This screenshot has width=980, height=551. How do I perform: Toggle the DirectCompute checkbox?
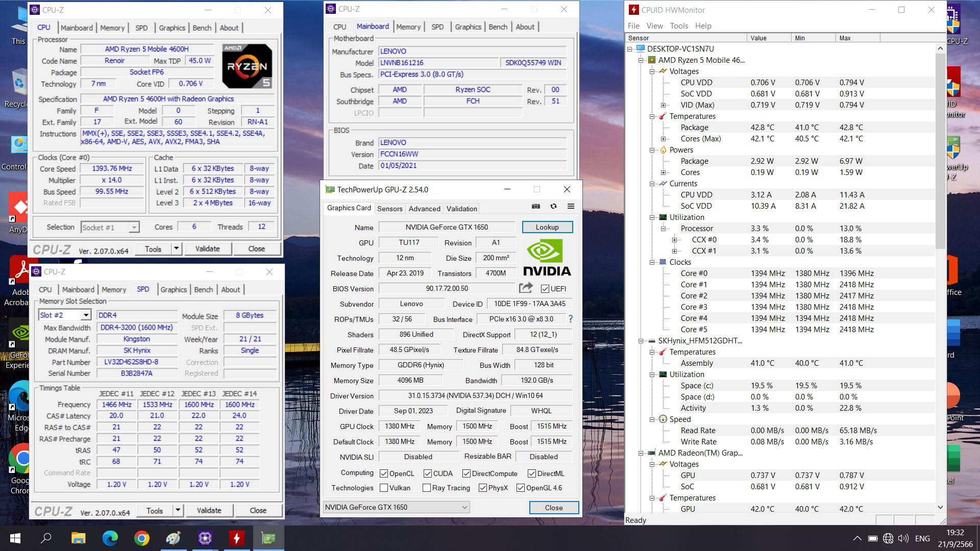[x=467, y=473]
